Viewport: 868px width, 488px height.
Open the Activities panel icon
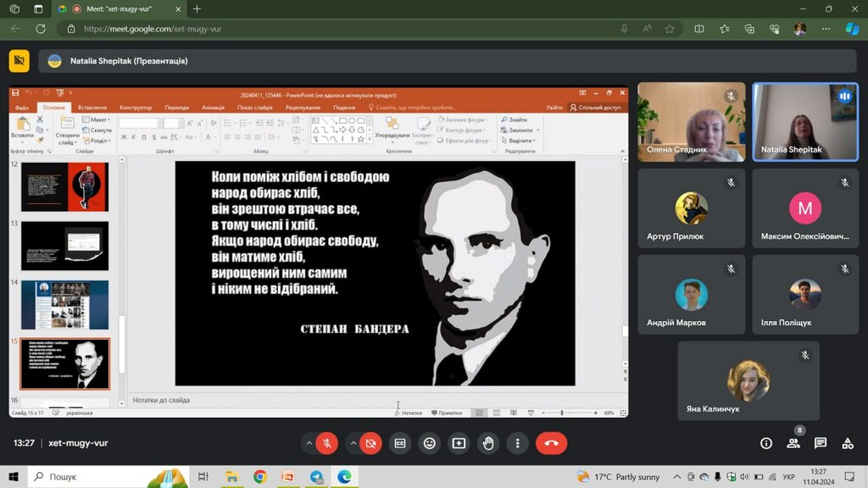point(848,443)
